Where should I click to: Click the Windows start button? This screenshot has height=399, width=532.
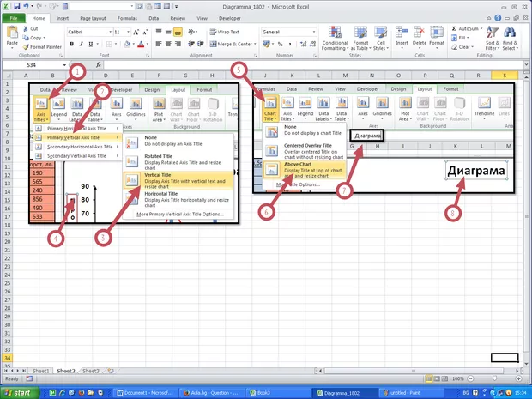(x=19, y=392)
